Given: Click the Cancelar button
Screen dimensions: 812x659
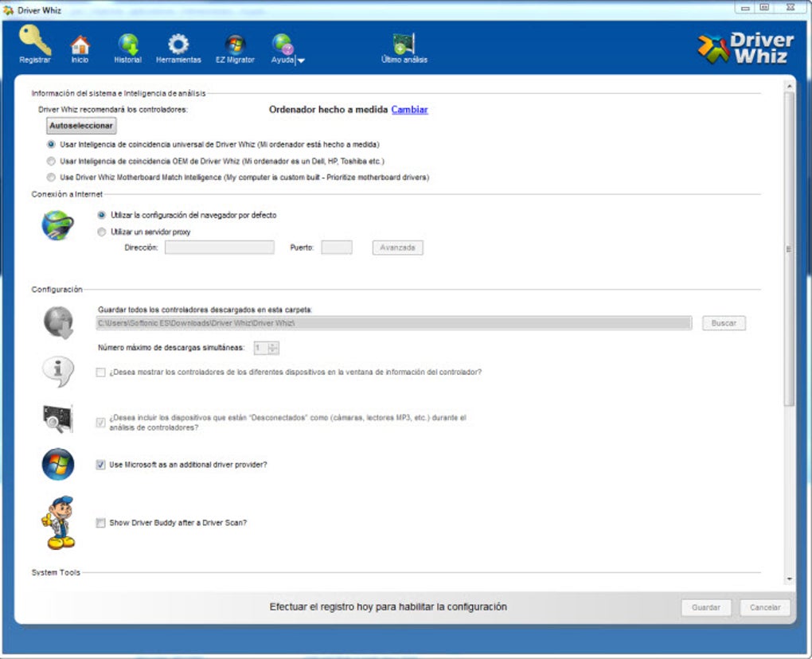Looking at the screenshot, I should pos(765,607).
